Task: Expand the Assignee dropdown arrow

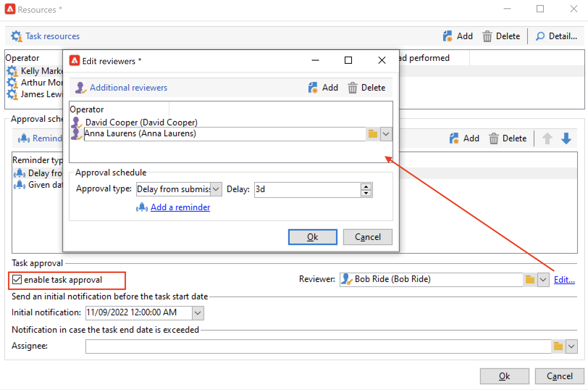Action: coord(571,347)
